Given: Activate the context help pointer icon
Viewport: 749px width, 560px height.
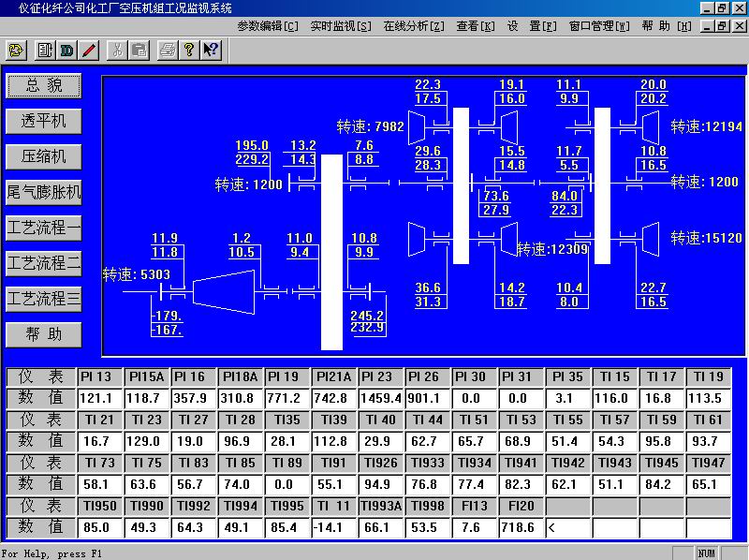Looking at the screenshot, I should click(211, 50).
